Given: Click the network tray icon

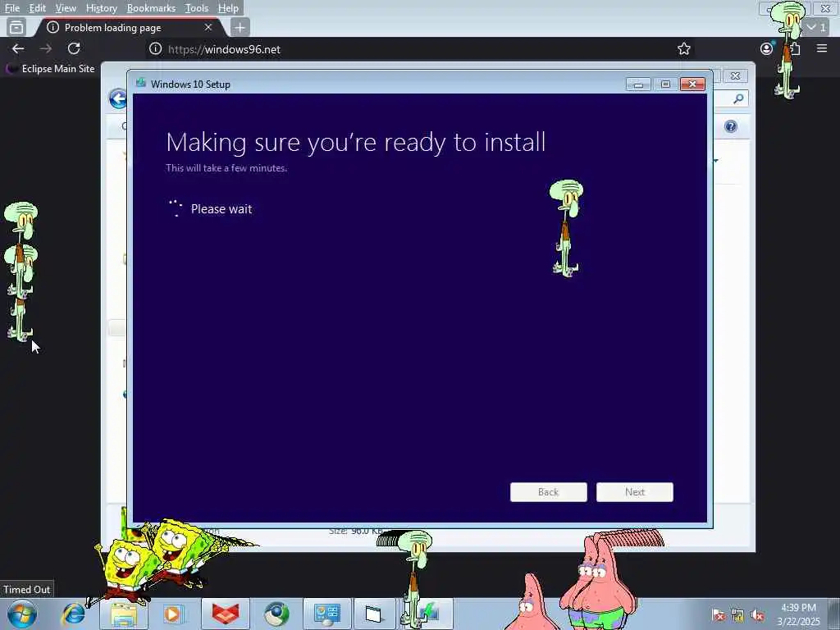Looking at the screenshot, I should [x=737, y=615].
